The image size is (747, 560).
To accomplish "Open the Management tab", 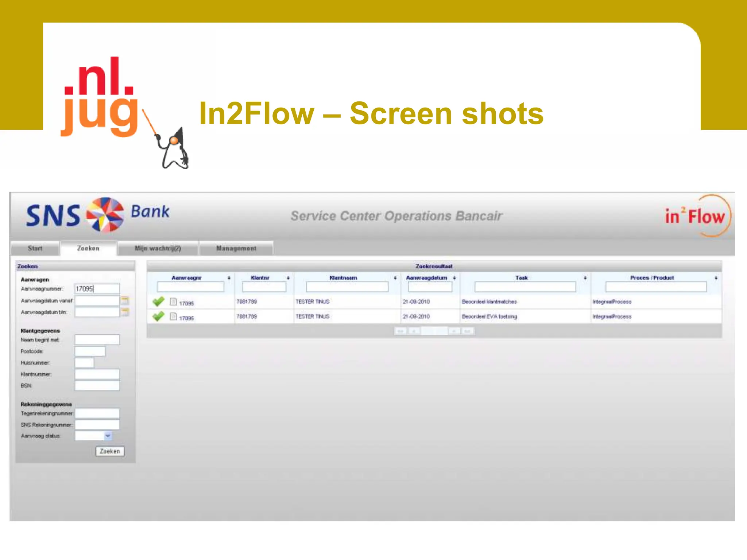I will point(236,248).
